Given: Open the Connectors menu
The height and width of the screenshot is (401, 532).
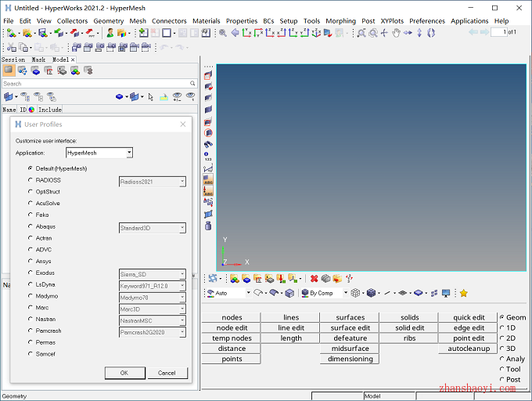Looking at the screenshot, I should (x=169, y=21).
